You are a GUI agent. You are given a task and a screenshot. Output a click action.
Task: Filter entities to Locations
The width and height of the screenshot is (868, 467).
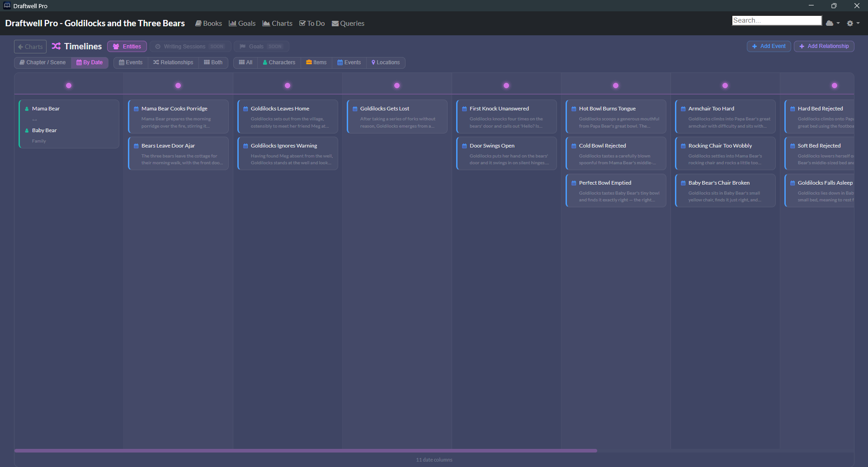(x=386, y=62)
